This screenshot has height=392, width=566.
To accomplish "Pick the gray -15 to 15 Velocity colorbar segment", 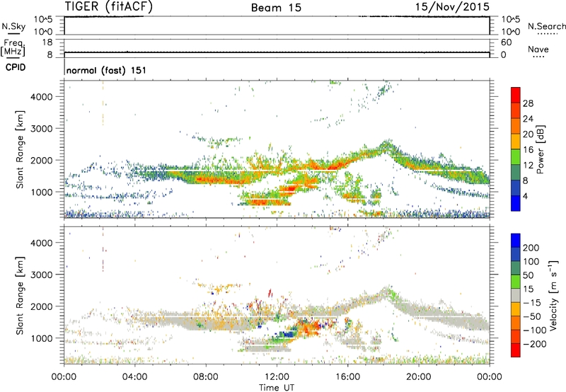I will (x=516, y=296).
